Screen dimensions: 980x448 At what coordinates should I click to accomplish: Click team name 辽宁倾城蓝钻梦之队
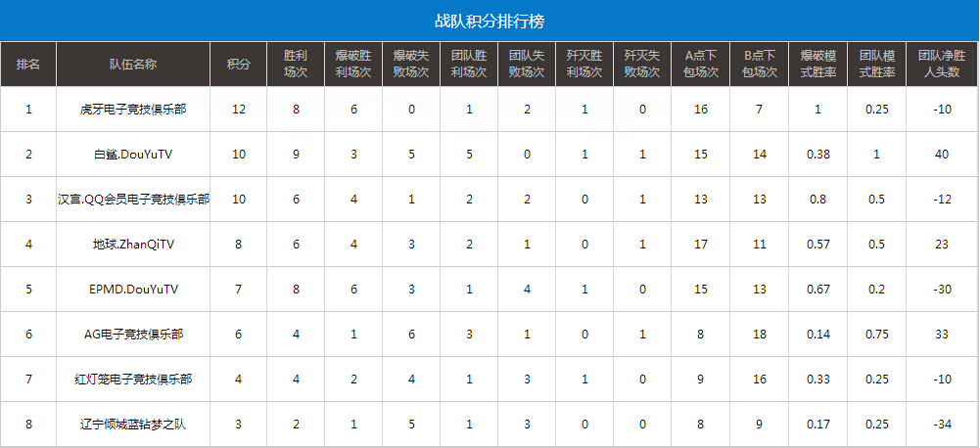pyautogui.click(x=133, y=425)
